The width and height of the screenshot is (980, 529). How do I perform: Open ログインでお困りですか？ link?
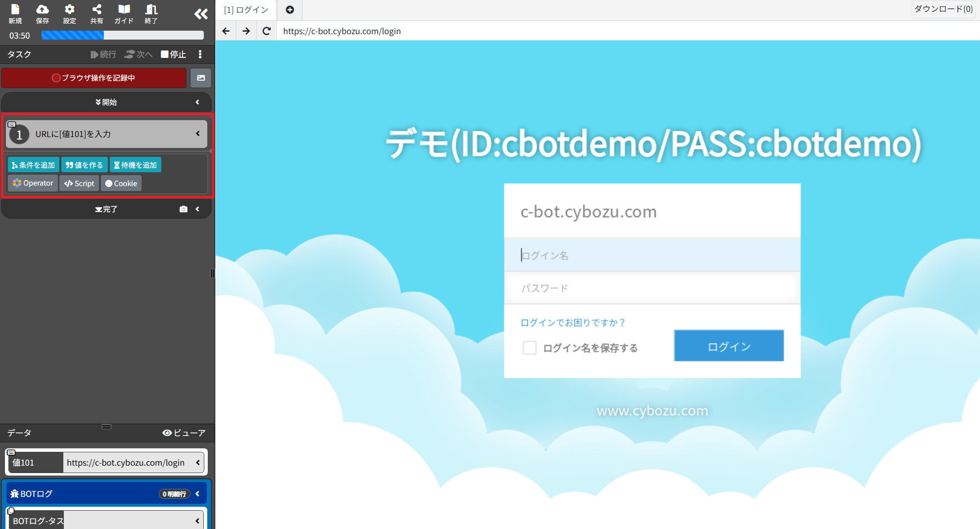click(573, 323)
